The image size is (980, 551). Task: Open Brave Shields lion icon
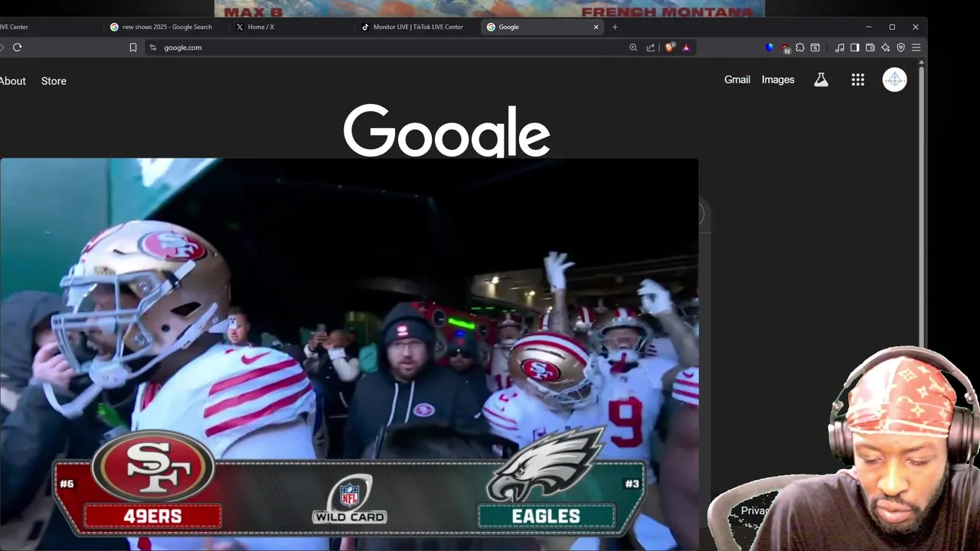point(669,47)
